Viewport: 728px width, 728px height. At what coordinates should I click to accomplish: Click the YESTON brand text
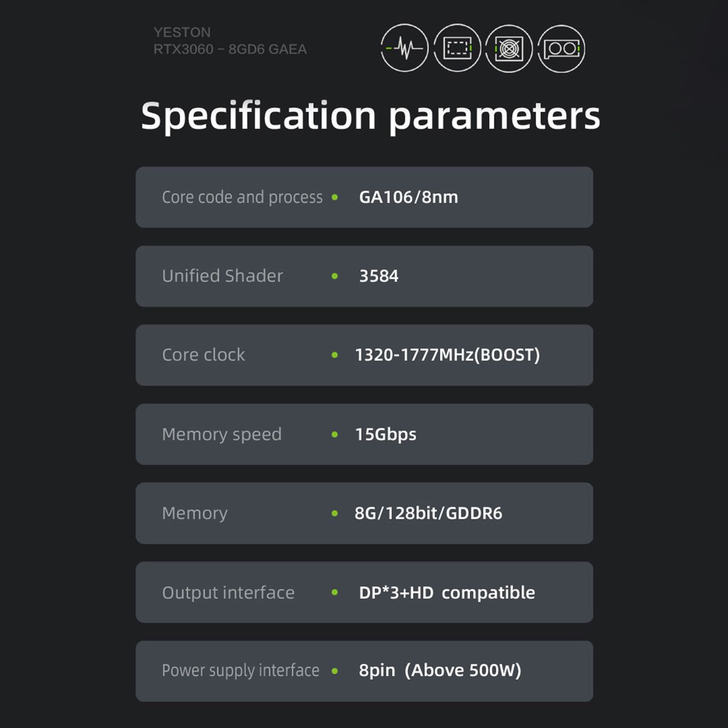point(182,32)
